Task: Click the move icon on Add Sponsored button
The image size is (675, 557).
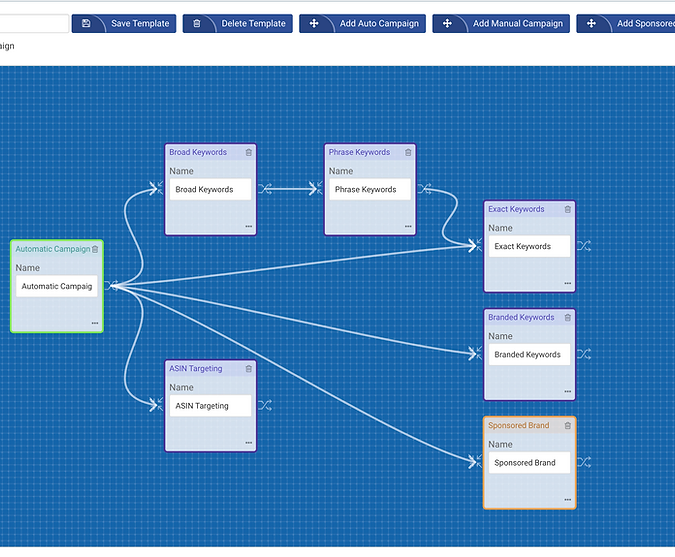Action: 591,23
